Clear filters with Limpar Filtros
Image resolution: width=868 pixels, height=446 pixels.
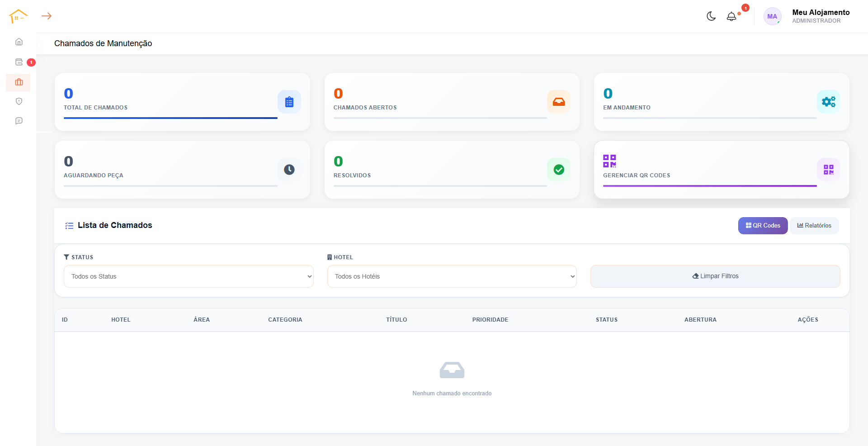click(715, 276)
